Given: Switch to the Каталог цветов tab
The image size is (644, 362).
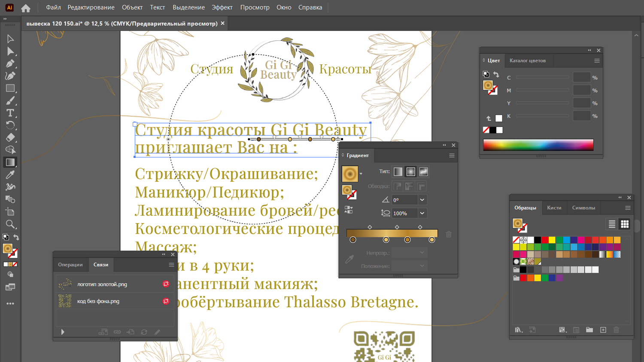Looking at the screenshot, I should (x=528, y=60).
